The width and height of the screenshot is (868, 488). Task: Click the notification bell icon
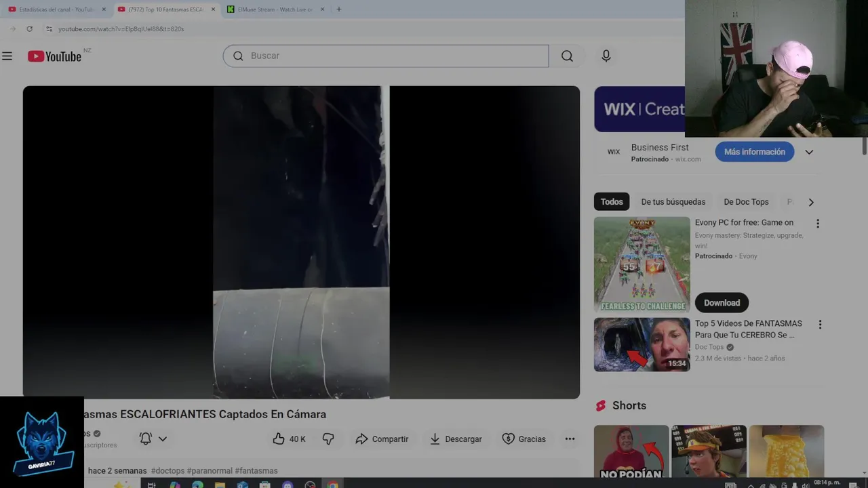(145, 439)
